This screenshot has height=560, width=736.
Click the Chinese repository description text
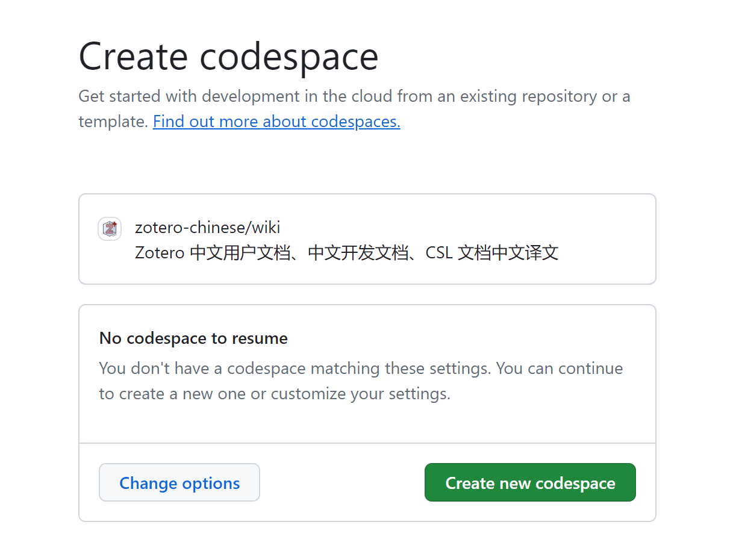(x=346, y=252)
